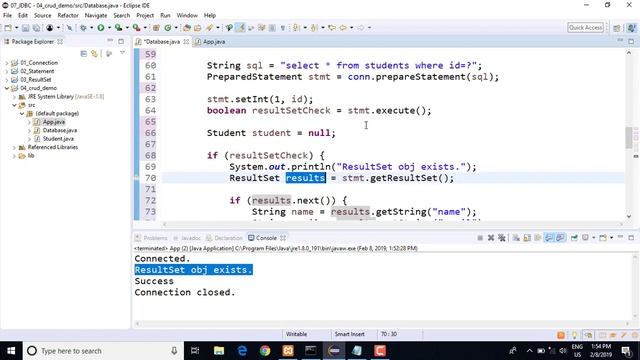This screenshot has width=640, height=360.
Task: Click the Next Annotation toolbar icon
Action: pos(296,28)
